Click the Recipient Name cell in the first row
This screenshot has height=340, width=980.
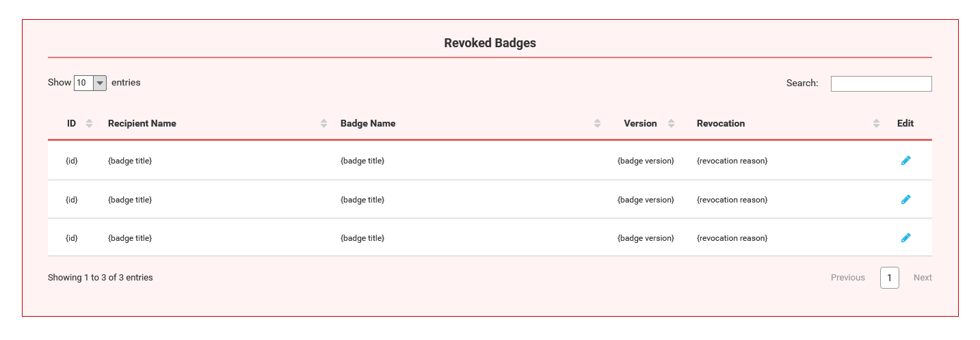click(x=130, y=161)
